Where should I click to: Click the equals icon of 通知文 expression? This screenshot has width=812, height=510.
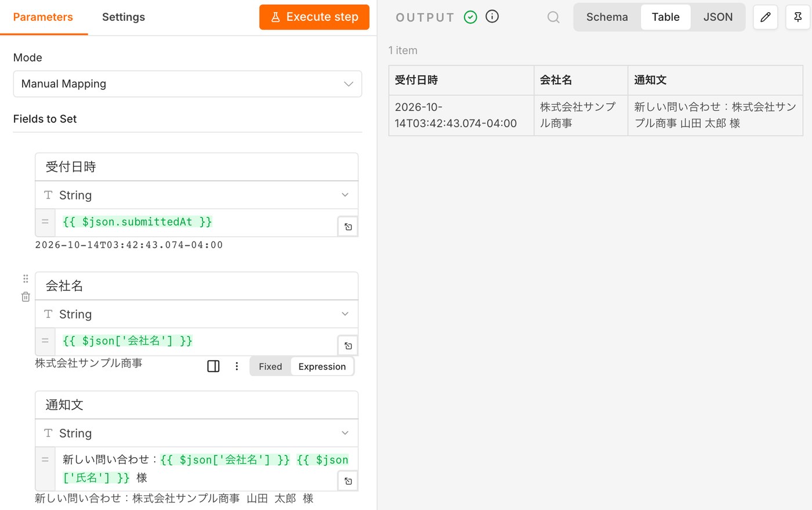click(x=45, y=460)
